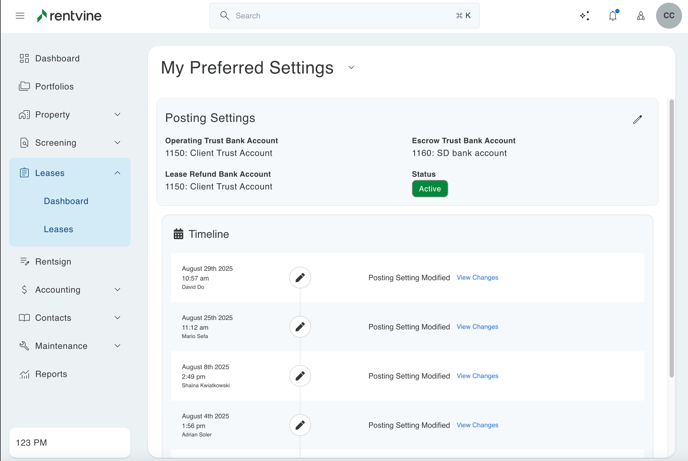Edit Posting Settings with pencil icon
Screen dimensions: 688x461
637,119
